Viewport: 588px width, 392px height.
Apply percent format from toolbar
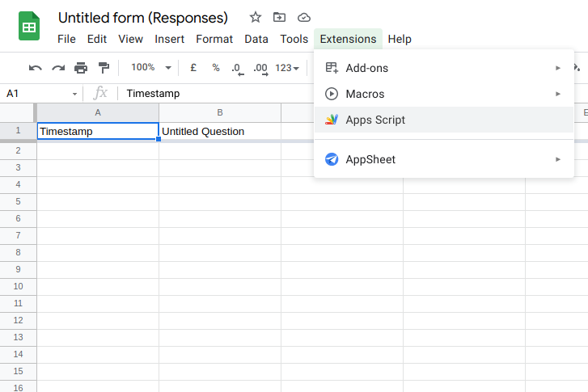(x=216, y=68)
